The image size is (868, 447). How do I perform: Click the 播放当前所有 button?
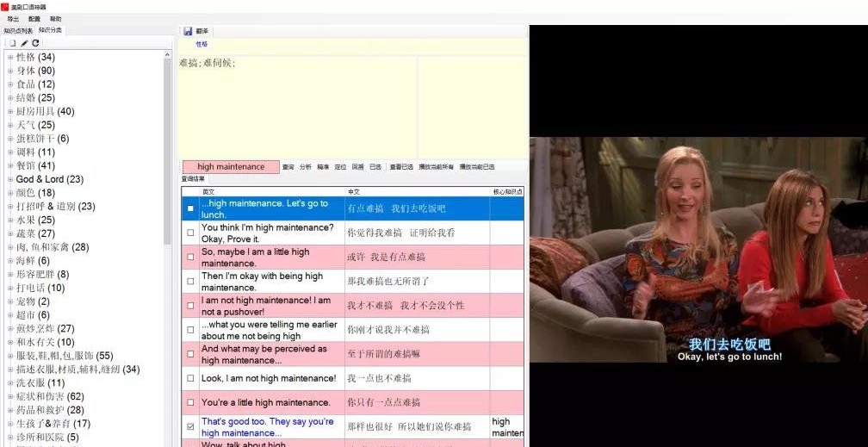coord(437,167)
